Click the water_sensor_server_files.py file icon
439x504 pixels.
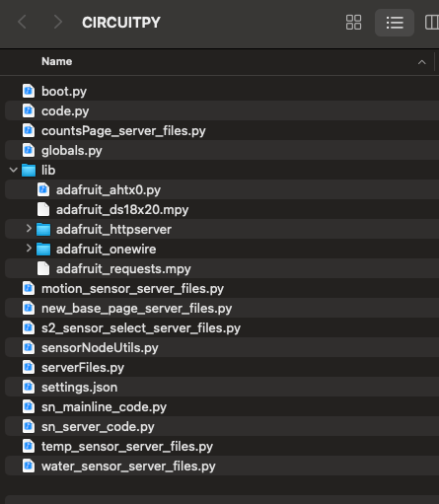coord(29,466)
